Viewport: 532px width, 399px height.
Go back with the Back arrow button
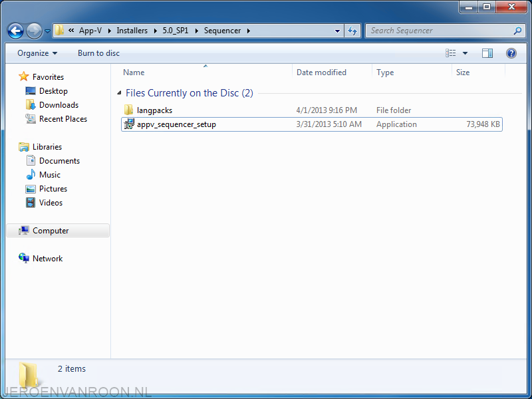tap(15, 31)
